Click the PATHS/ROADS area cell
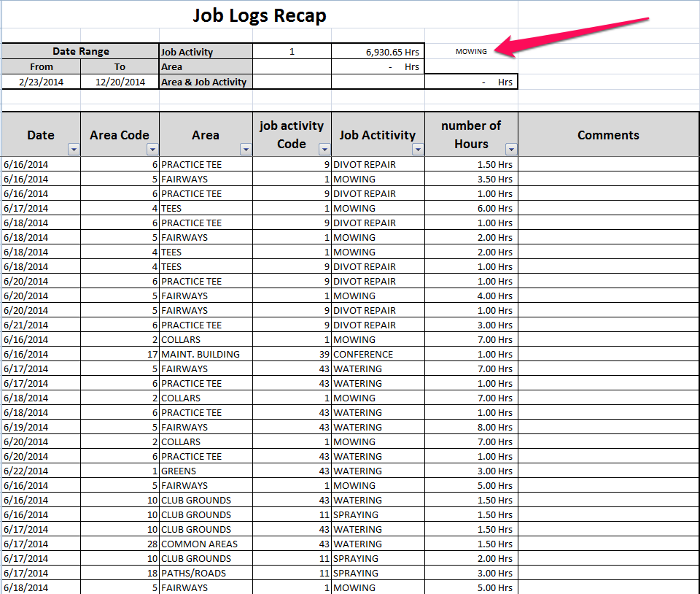700x594 pixels. tap(206, 573)
